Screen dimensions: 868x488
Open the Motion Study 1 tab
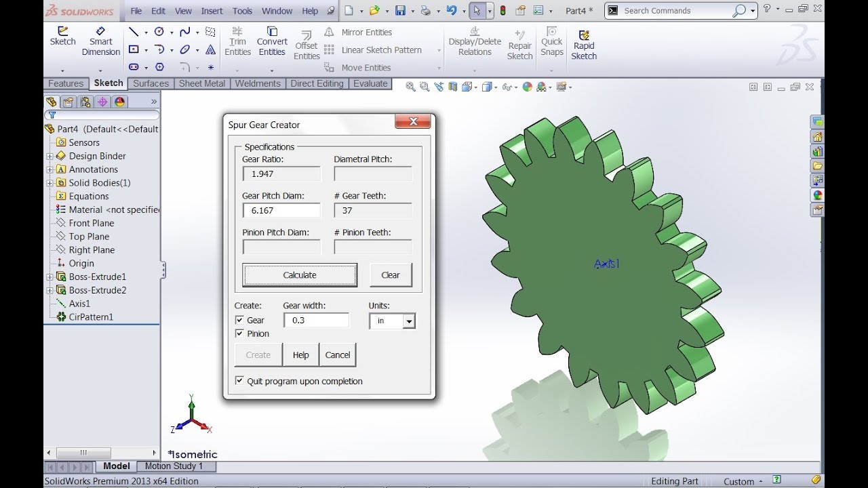(x=174, y=466)
